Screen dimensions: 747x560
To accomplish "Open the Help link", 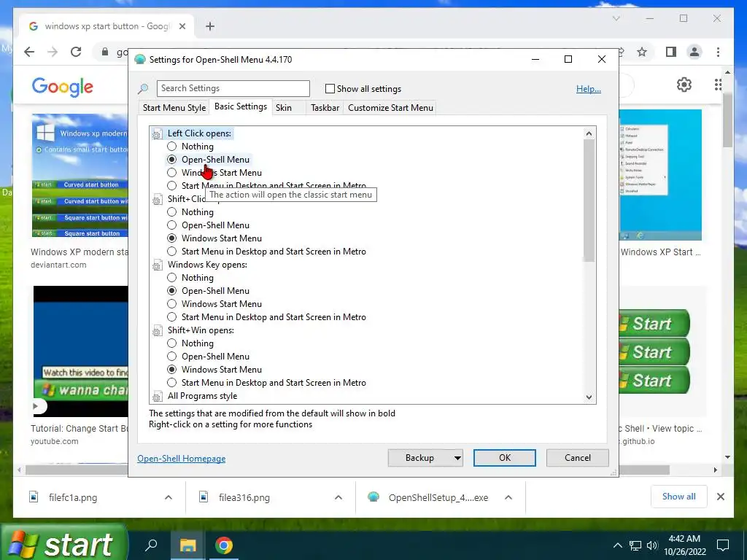I will [x=589, y=89].
